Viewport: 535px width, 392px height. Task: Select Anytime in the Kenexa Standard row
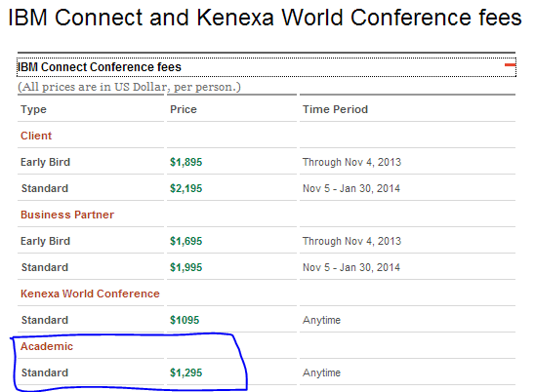tap(322, 321)
